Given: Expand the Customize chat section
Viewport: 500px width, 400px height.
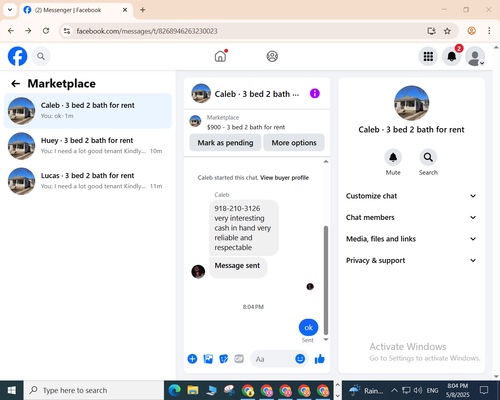Looking at the screenshot, I should [x=411, y=196].
